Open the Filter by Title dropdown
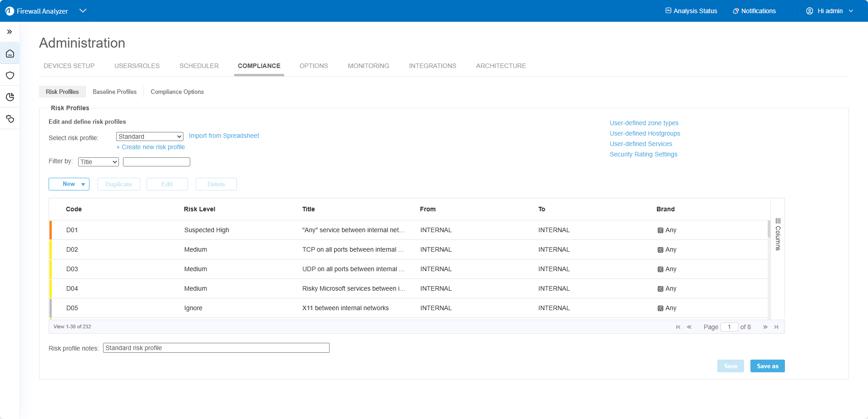 click(98, 162)
